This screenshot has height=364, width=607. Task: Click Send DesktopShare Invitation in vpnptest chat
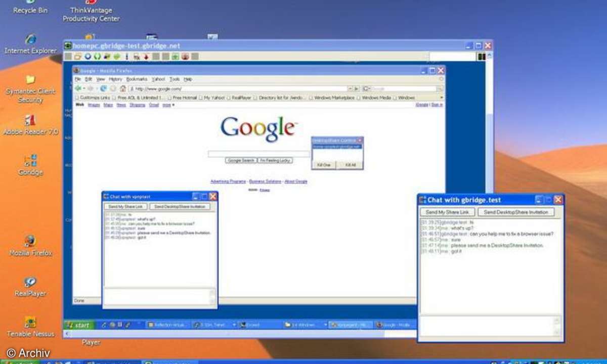pyautogui.click(x=180, y=207)
